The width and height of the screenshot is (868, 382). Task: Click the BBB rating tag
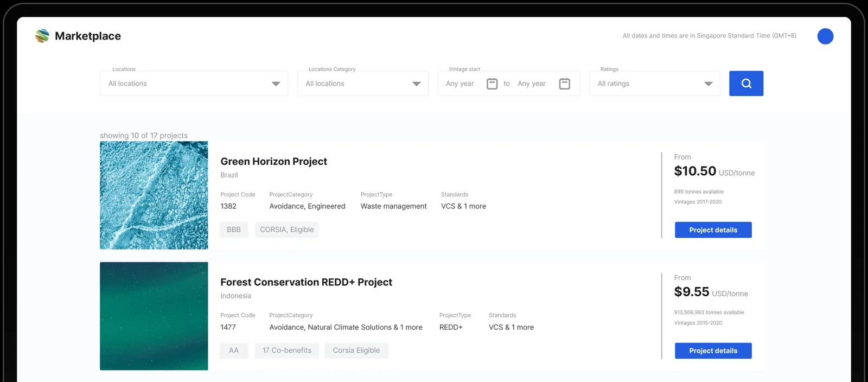(x=234, y=230)
